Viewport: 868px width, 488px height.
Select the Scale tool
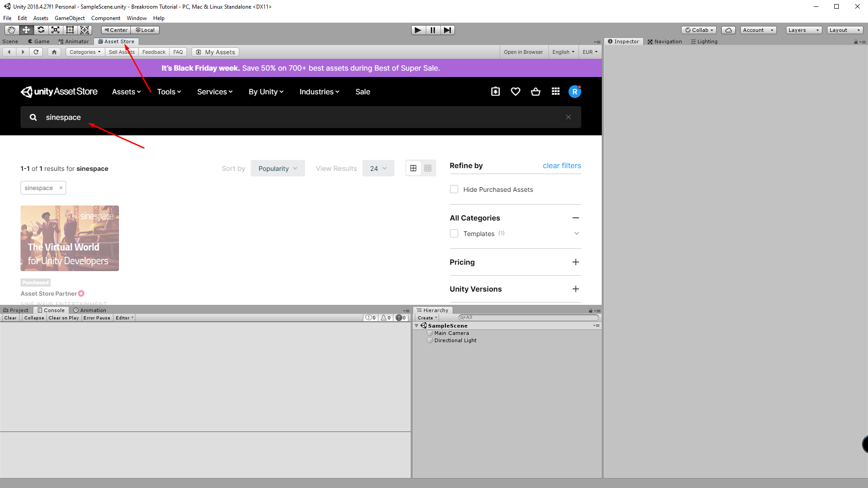click(x=55, y=30)
